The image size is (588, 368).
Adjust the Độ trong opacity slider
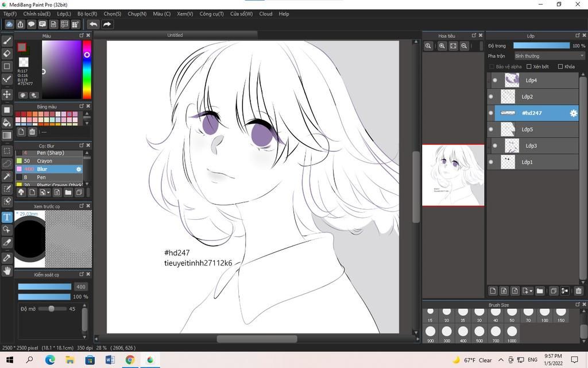(541, 45)
